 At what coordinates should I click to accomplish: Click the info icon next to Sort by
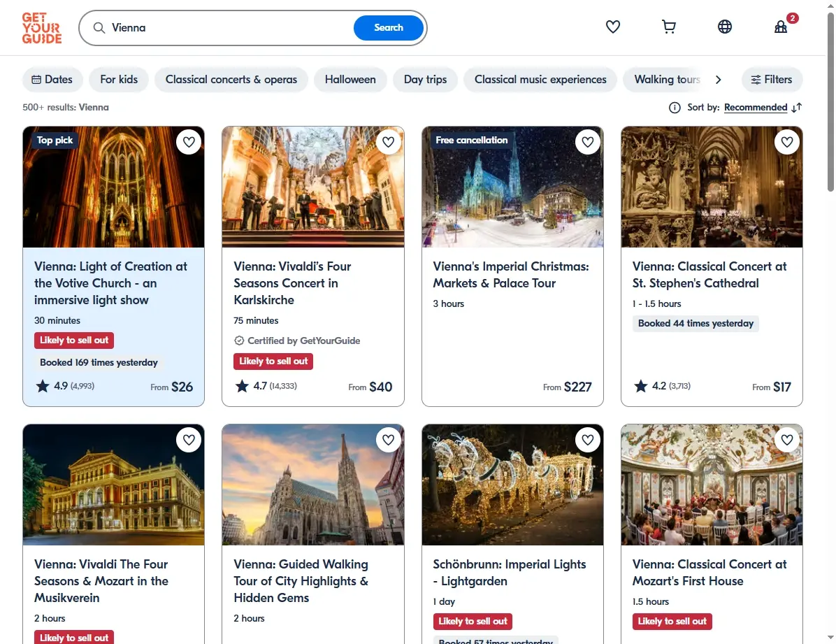pos(675,108)
